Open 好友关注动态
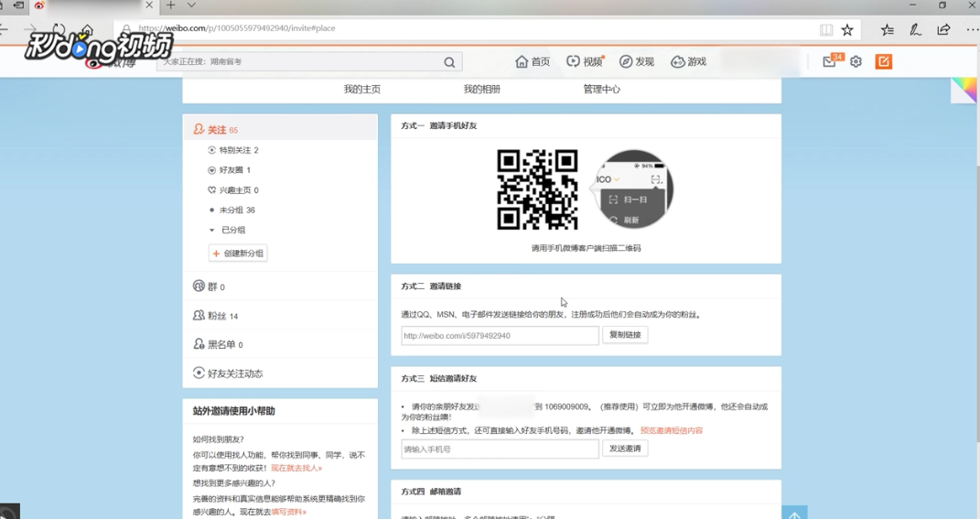 [228, 373]
